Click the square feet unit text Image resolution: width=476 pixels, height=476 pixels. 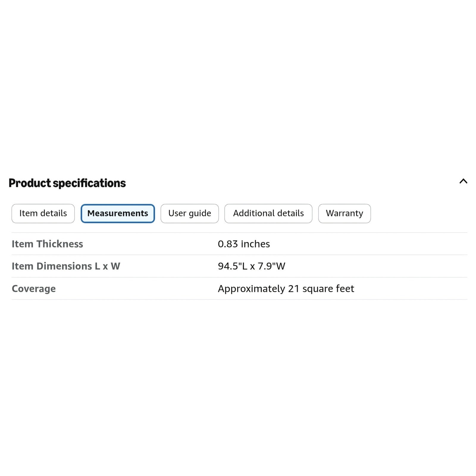click(x=328, y=289)
